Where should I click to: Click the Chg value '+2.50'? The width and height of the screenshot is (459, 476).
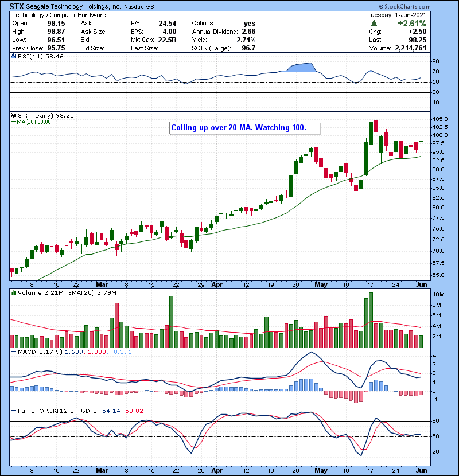pos(417,32)
